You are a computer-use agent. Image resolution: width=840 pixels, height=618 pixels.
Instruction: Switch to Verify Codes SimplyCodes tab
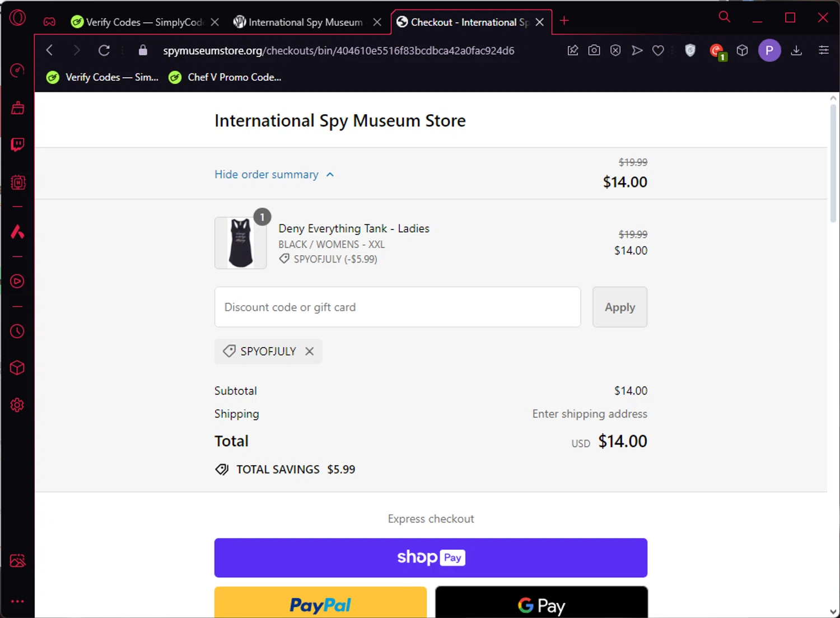(x=137, y=22)
